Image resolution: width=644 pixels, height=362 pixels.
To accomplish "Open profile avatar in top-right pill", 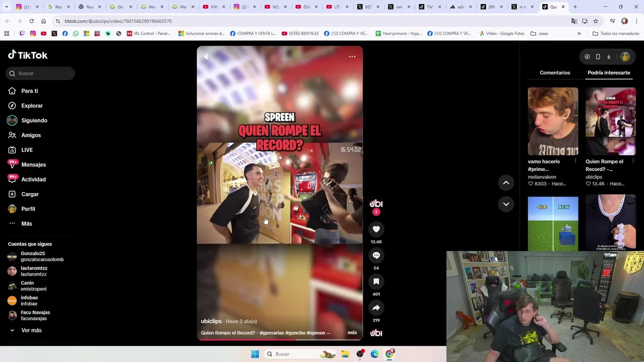I will tap(625, 57).
